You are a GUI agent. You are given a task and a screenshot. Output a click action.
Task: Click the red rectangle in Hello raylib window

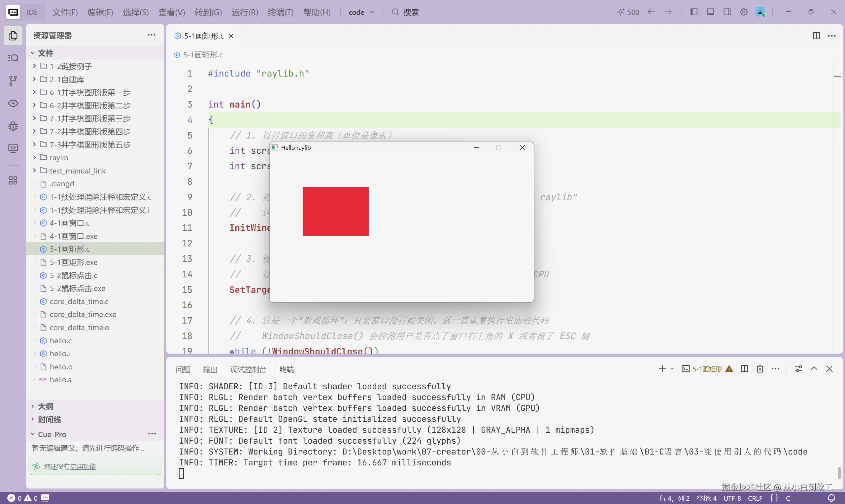point(335,211)
